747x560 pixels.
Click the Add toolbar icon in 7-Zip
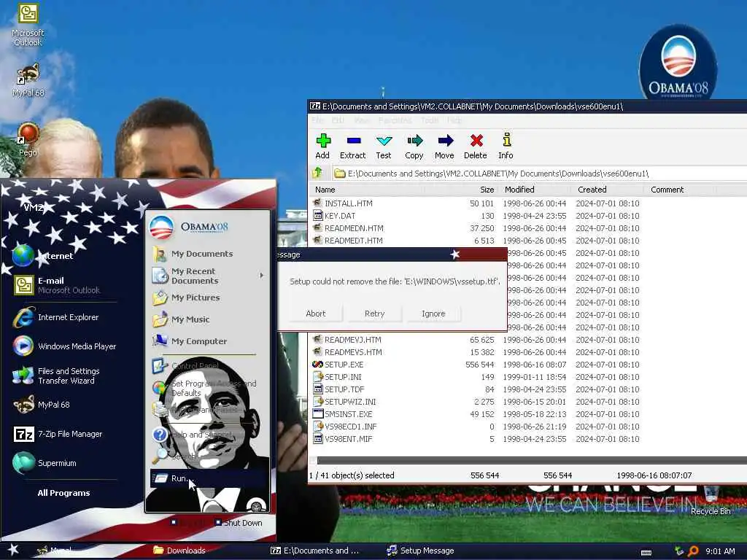pyautogui.click(x=323, y=147)
